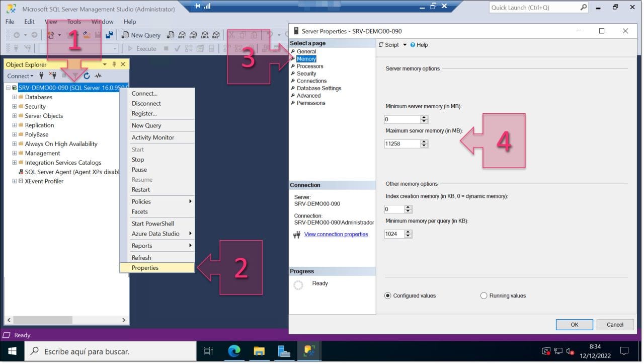Open the Processors page
The height and width of the screenshot is (364, 644).
[310, 66]
